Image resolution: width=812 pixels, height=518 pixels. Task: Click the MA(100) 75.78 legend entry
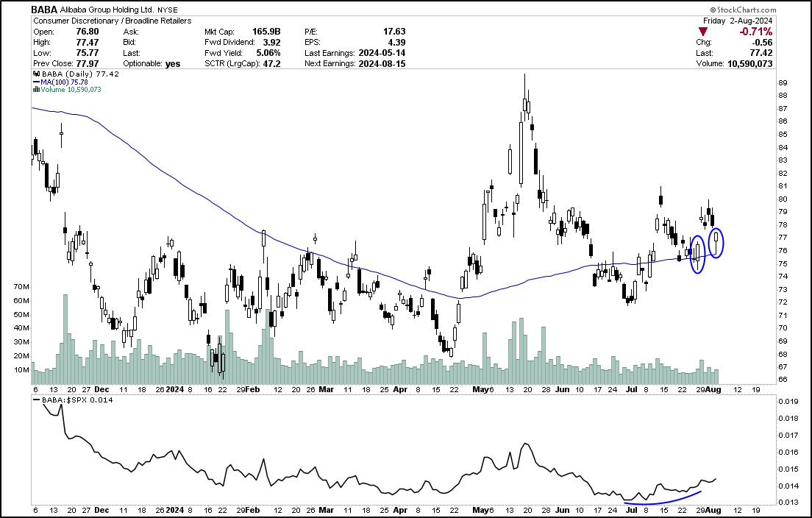(x=60, y=82)
